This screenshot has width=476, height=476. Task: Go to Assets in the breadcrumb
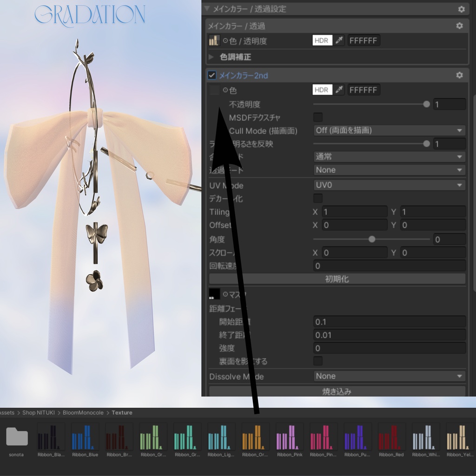(x=7, y=413)
